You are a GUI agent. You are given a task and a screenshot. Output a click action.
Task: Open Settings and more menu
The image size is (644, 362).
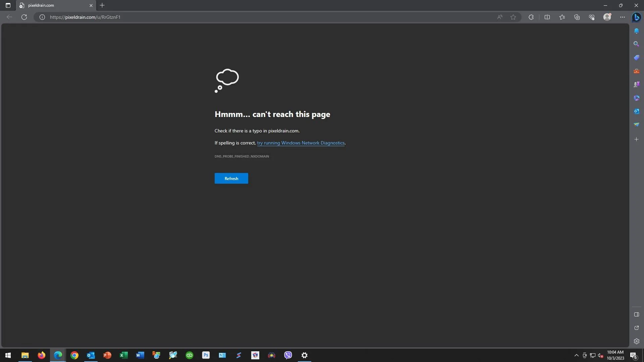point(623,17)
